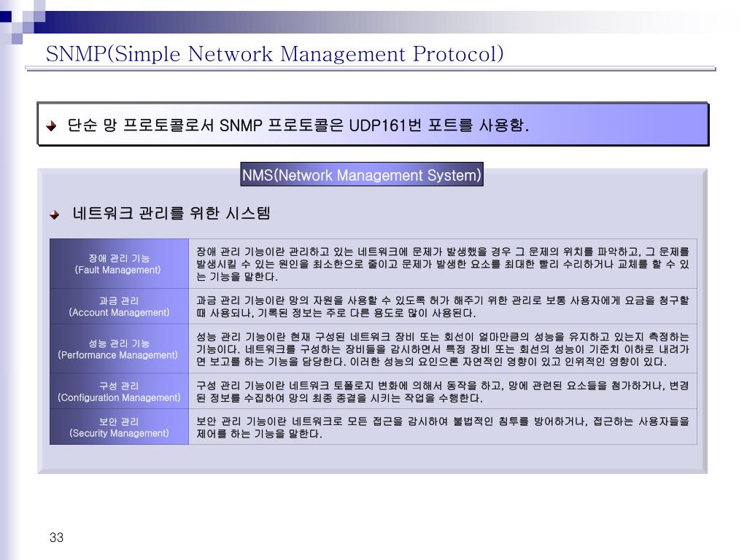The height and width of the screenshot is (560, 747).
Task: Click the slide title 'SNMP(Simple Network Management Protocol)'
Action: [x=274, y=54]
